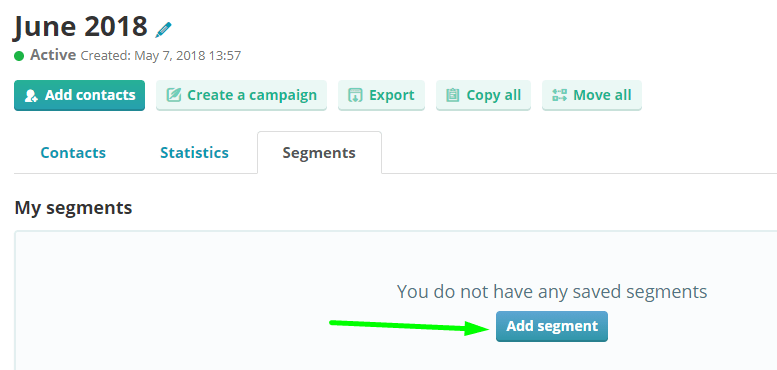Click the no saved segments message

(552, 292)
